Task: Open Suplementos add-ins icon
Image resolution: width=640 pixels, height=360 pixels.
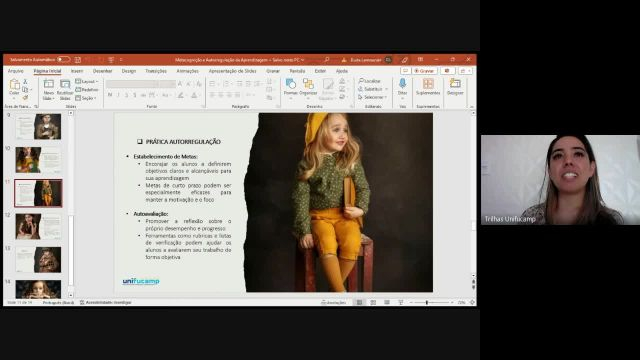Action: [428, 87]
